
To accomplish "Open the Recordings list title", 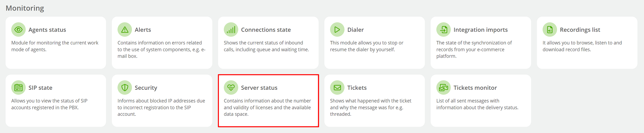I will click(x=580, y=30).
